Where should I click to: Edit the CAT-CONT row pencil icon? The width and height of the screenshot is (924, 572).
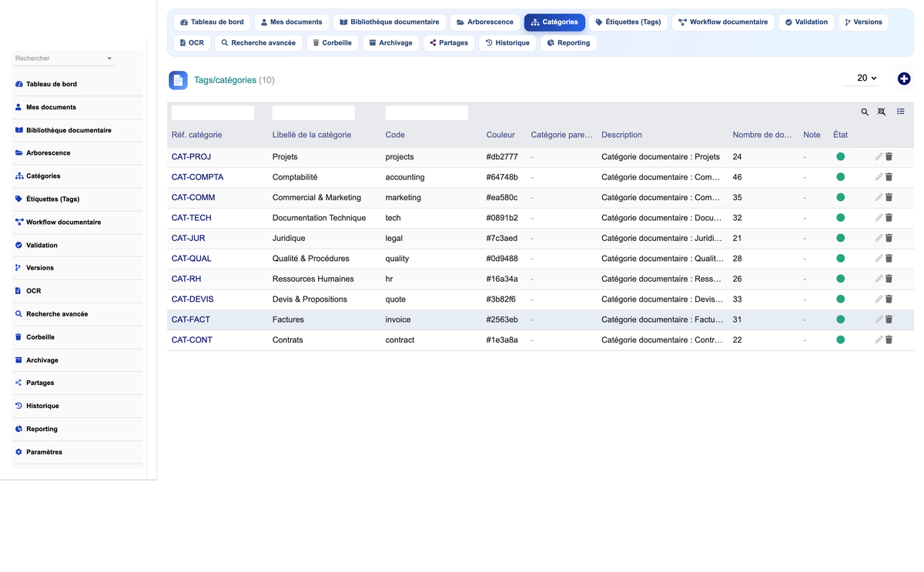pos(879,340)
